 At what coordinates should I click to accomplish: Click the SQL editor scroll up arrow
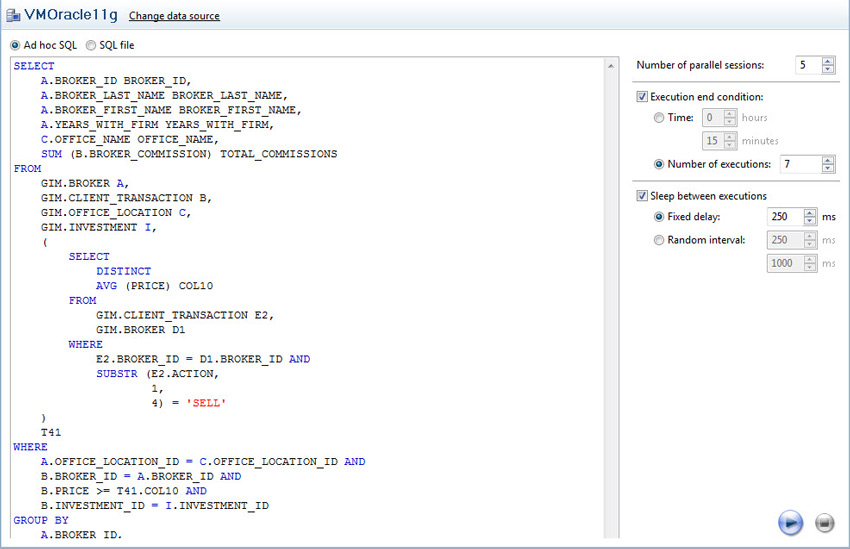pos(611,66)
